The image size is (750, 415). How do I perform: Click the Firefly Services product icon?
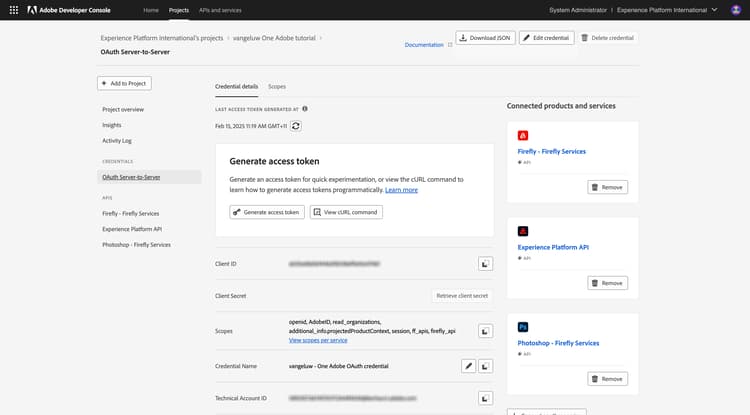[x=523, y=135]
